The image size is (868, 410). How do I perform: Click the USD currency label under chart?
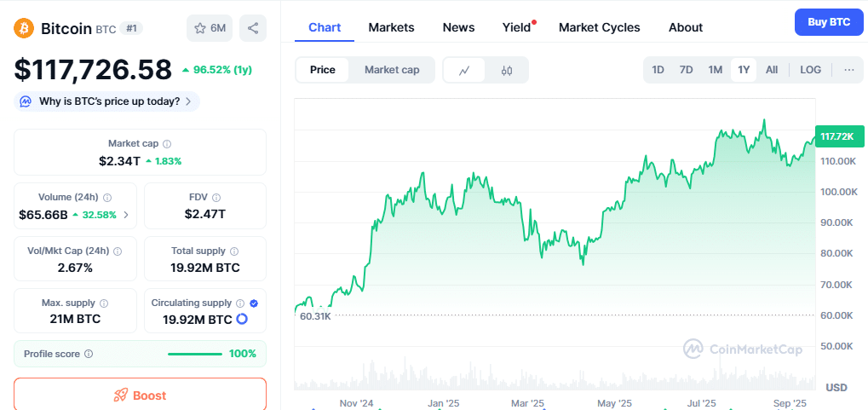836,387
